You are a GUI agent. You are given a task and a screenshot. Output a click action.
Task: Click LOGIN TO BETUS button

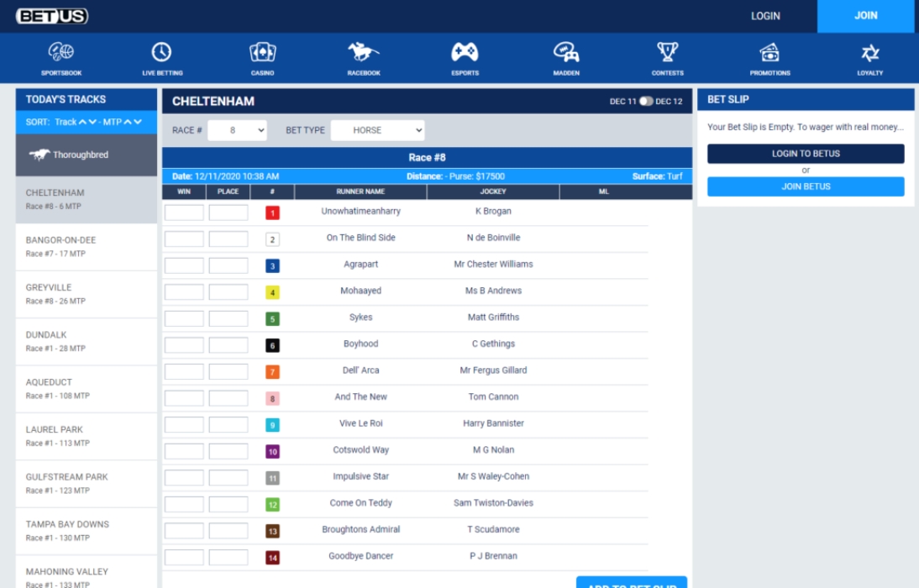pos(806,154)
